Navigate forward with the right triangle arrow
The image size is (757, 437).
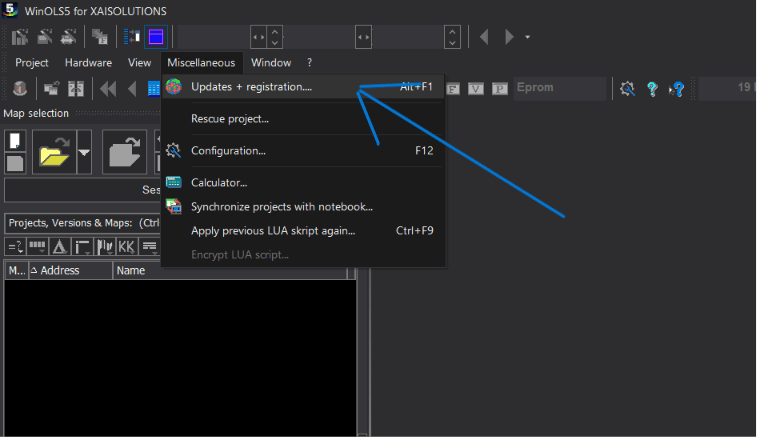(509, 37)
